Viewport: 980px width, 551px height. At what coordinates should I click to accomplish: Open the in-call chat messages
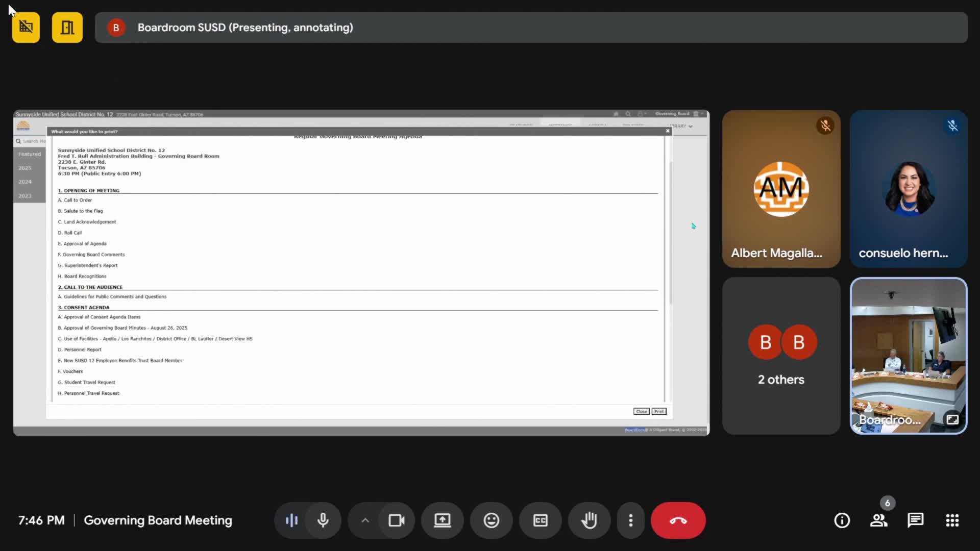pos(915,520)
